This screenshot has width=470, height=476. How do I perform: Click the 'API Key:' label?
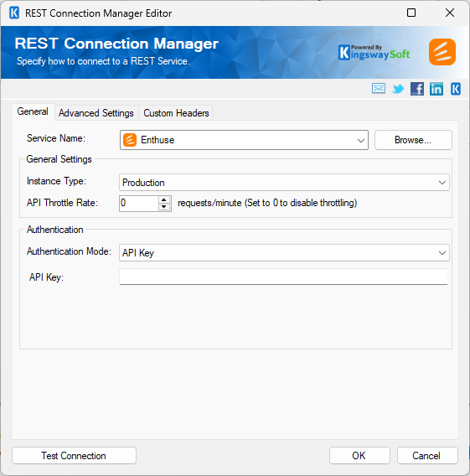point(46,277)
